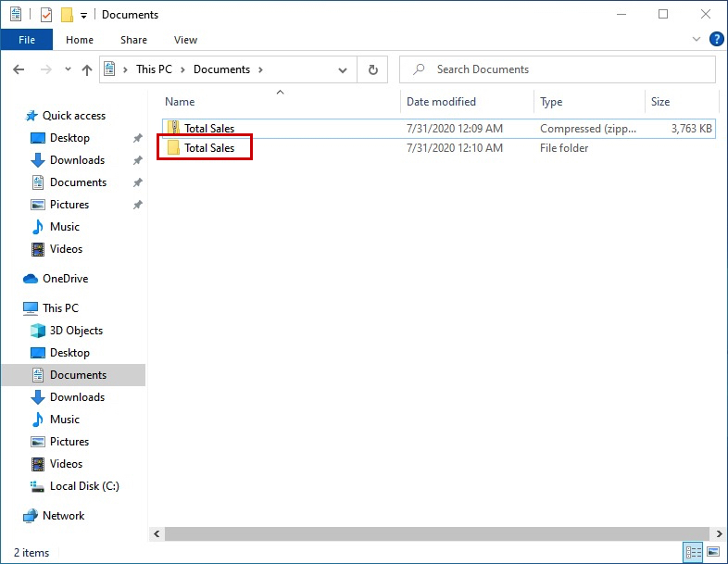Screen dimensions: 728x564
Task: Select Network in the navigation pane
Action: click(63, 516)
